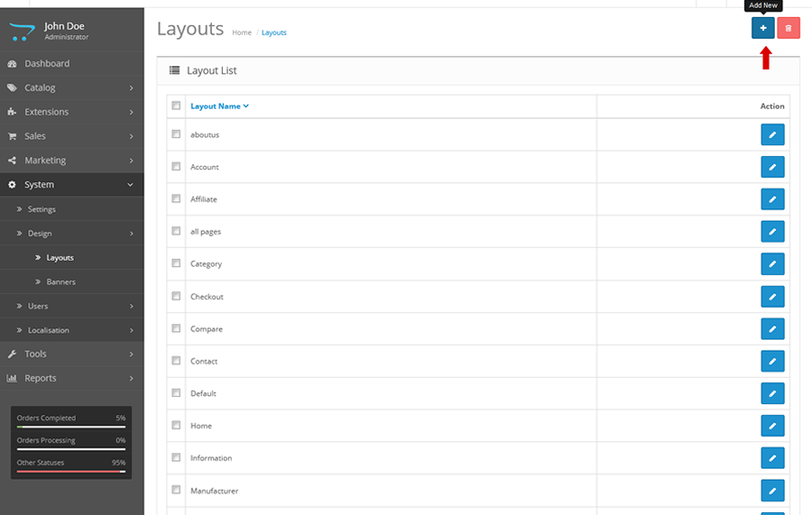Image resolution: width=812 pixels, height=515 pixels.
Task: Check the box next to Default layout
Action: [x=176, y=393]
